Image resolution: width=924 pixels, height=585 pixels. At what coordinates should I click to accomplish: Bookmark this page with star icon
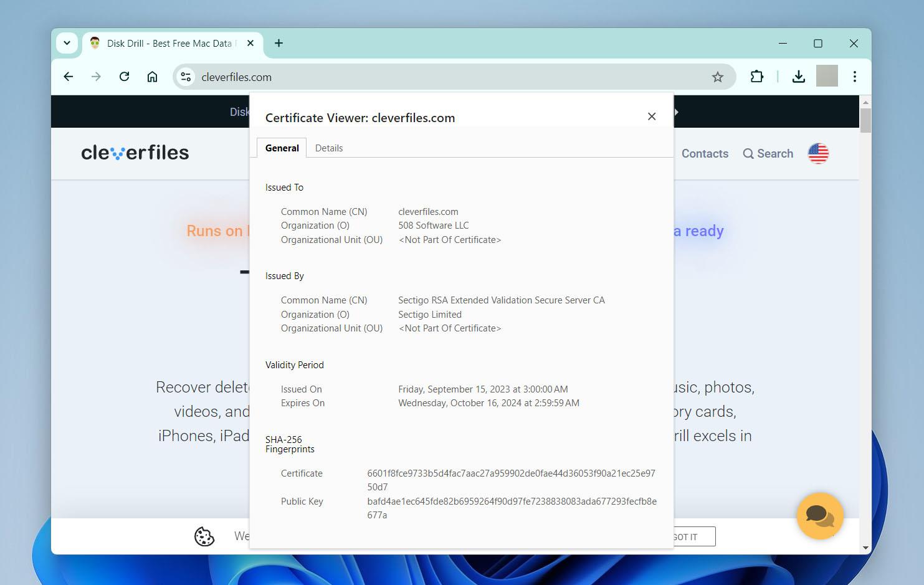[x=718, y=77]
